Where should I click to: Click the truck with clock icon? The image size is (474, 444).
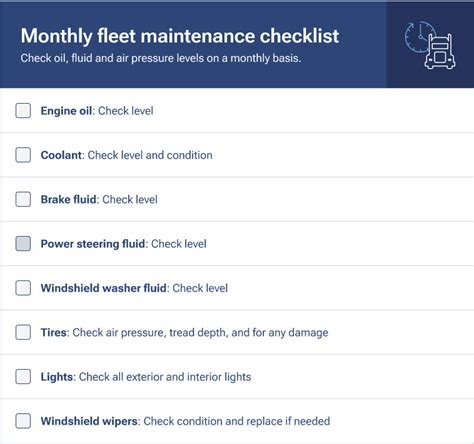click(430, 45)
